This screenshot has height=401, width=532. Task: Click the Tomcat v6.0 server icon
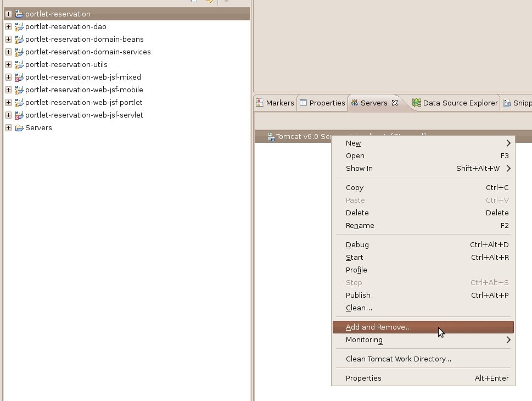(x=271, y=136)
